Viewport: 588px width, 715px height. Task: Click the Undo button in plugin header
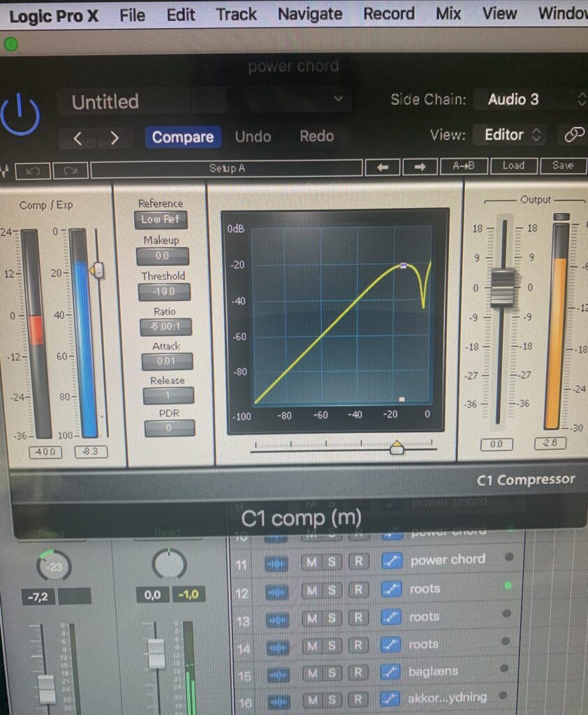click(x=253, y=136)
